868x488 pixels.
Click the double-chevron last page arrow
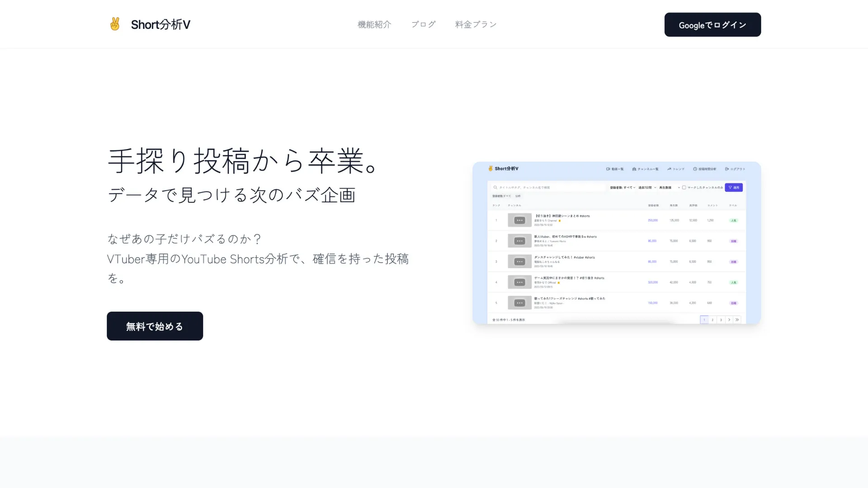pyautogui.click(x=737, y=319)
